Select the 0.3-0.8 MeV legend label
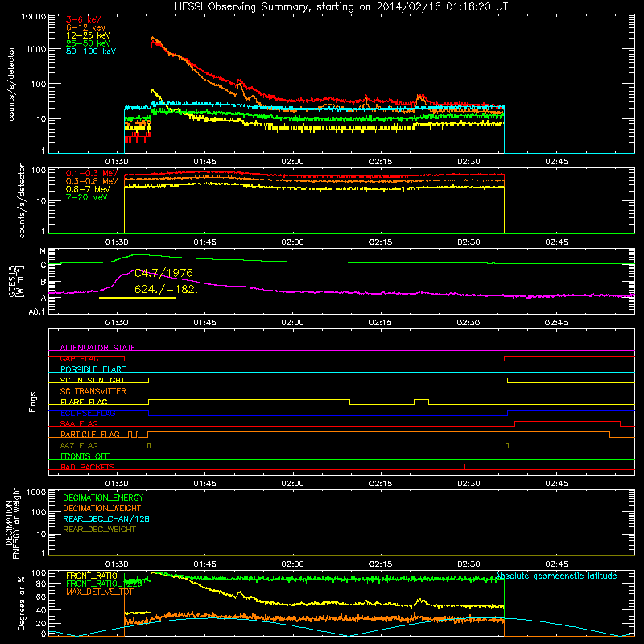 click(x=92, y=181)
